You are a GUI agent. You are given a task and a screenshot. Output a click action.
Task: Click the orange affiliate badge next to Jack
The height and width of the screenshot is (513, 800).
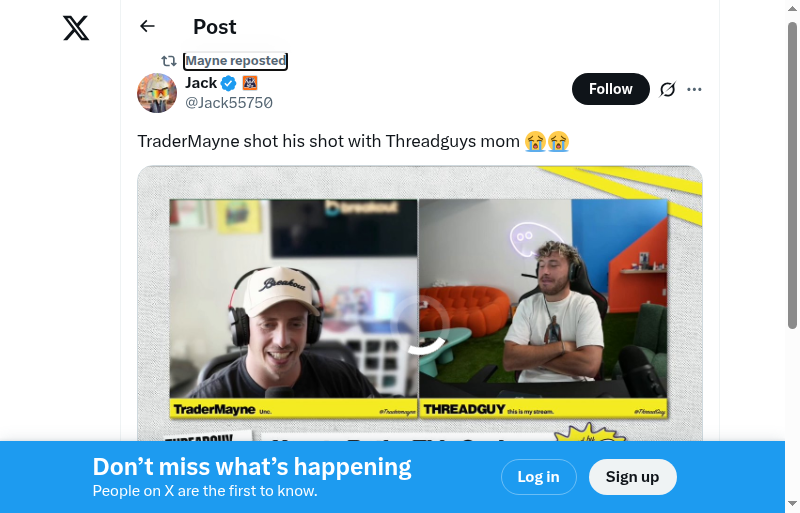tap(250, 83)
